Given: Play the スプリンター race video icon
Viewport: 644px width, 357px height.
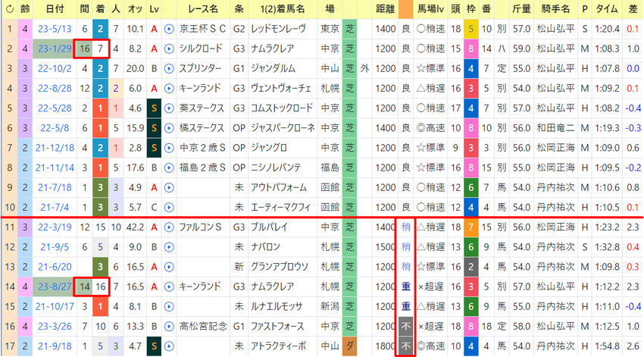Looking at the screenshot, I should 169,69.
